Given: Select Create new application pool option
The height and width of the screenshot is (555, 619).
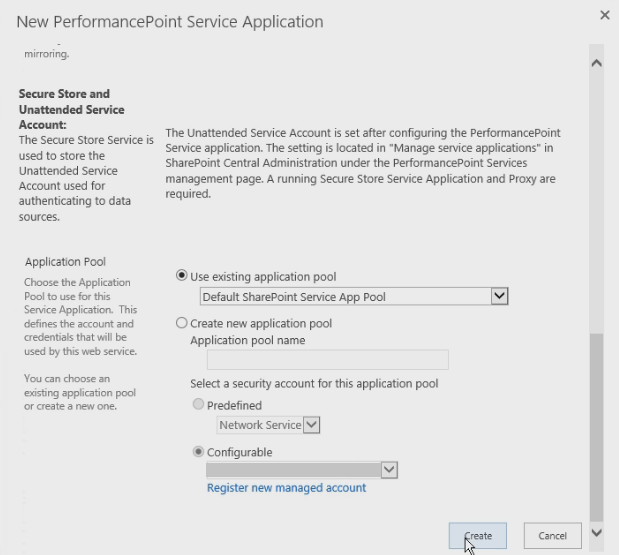Looking at the screenshot, I should (182, 323).
